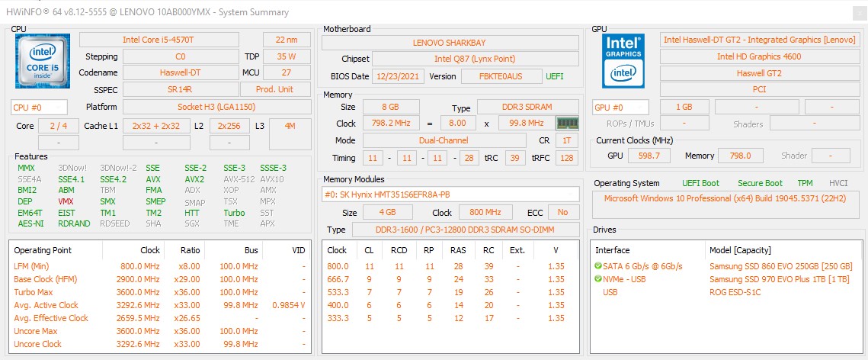
Task: Click the 2x256 L2 cache value
Action: pos(229,126)
